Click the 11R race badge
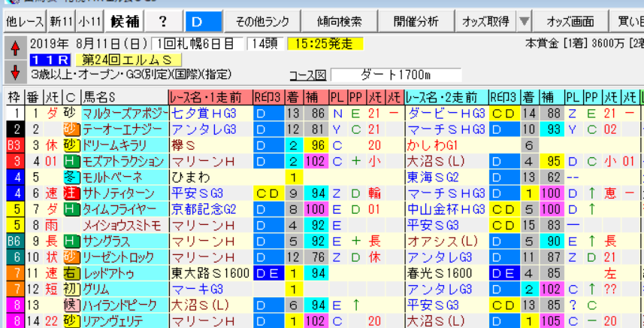 point(50,60)
